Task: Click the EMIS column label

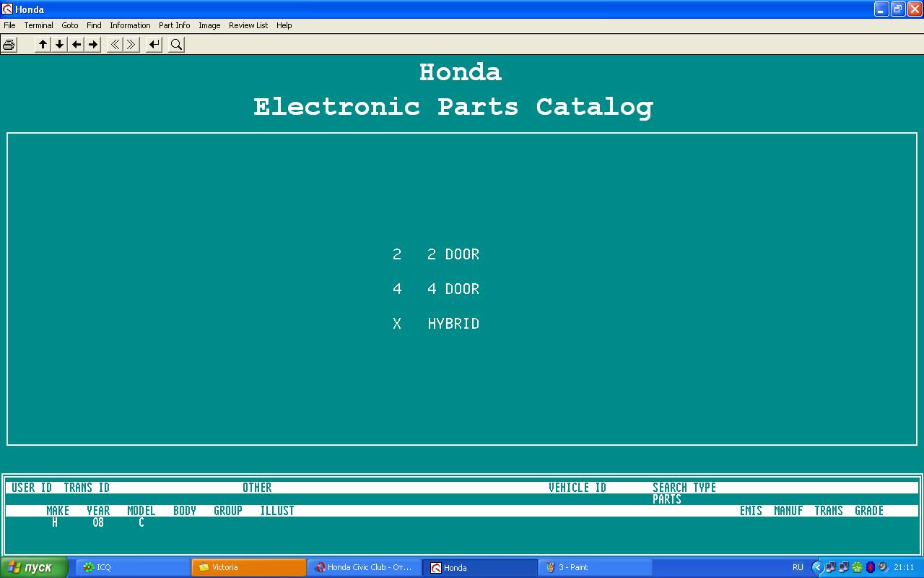Action: (x=751, y=511)
